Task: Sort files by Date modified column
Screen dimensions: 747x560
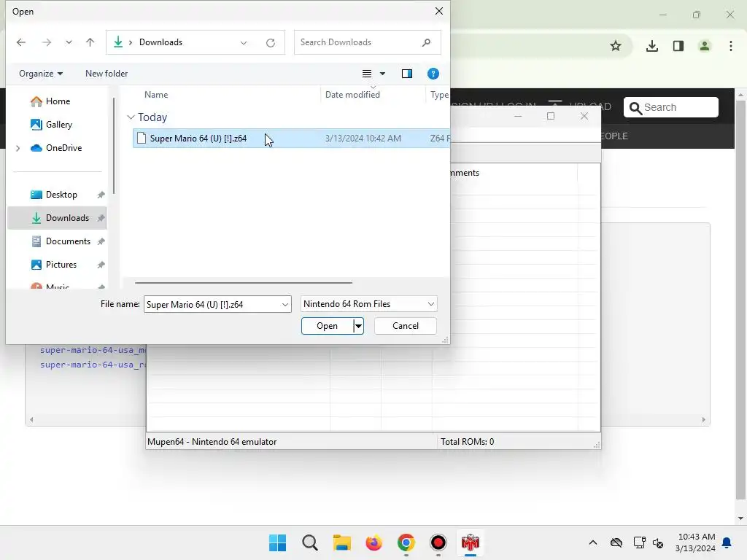Action: tap(352, 95)
